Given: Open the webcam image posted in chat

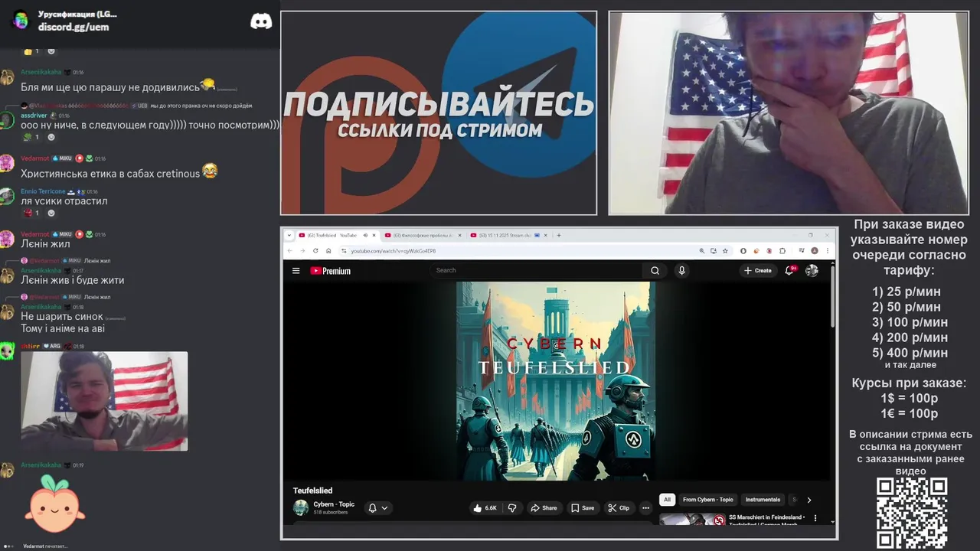Looking at the screenshot, I should tap(104, 401).
